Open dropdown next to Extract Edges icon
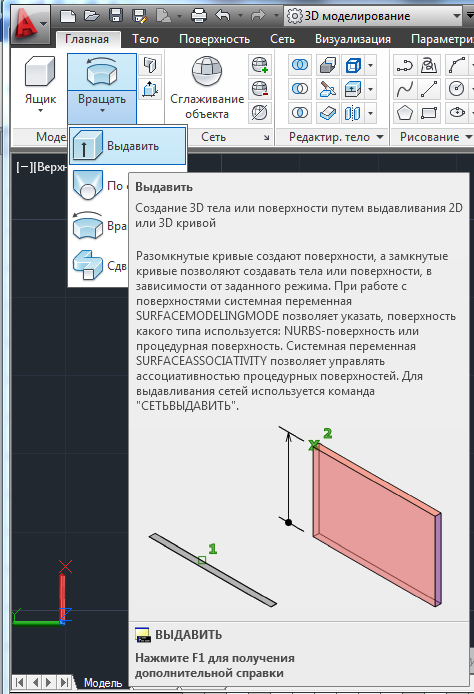474x694 pixels. (370, 66)
